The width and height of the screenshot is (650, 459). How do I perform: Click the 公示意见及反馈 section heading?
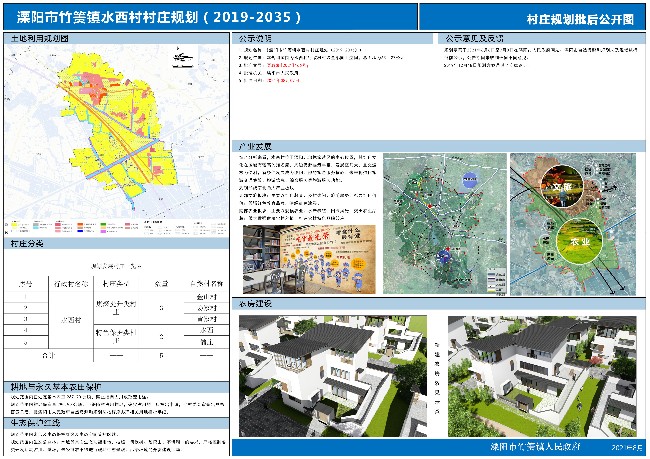point(474,39)
